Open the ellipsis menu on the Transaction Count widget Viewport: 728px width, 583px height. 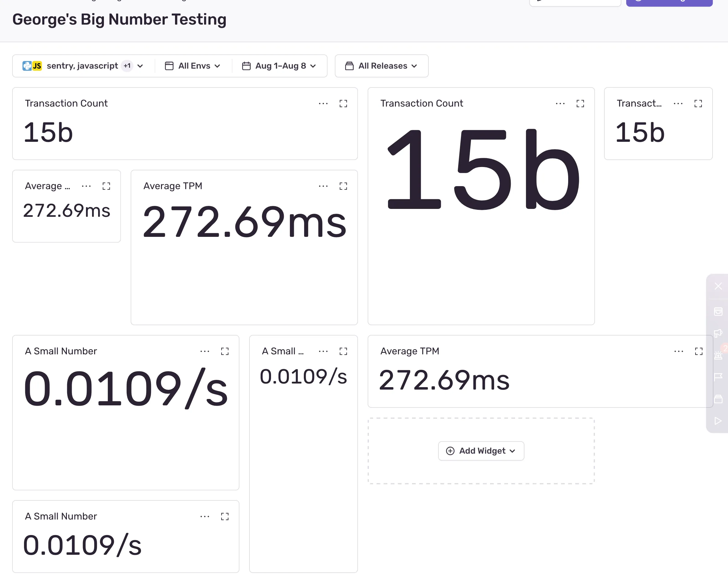(323, 104)
